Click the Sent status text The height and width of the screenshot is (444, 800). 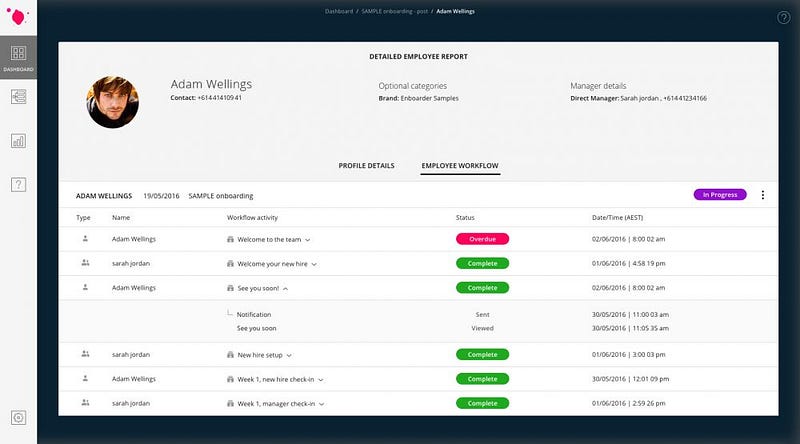pyautogui.click(x=482, y=314)
